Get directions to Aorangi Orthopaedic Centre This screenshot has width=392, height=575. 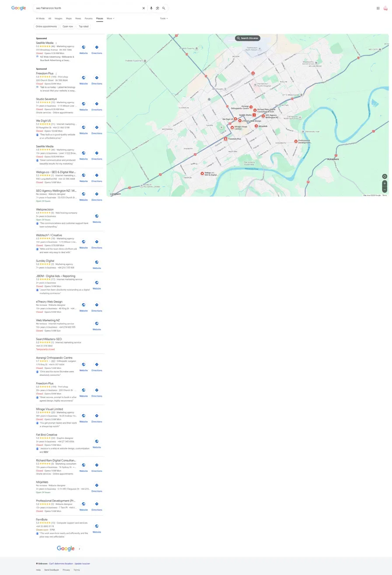tap(97, 364)
